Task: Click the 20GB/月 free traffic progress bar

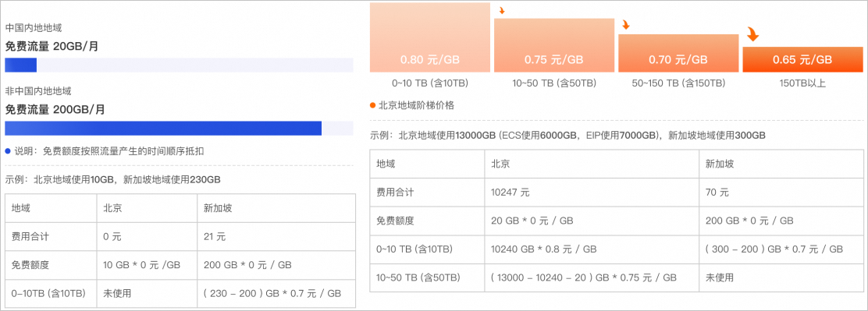Action: pyautogui.click(x=179, y=65)
